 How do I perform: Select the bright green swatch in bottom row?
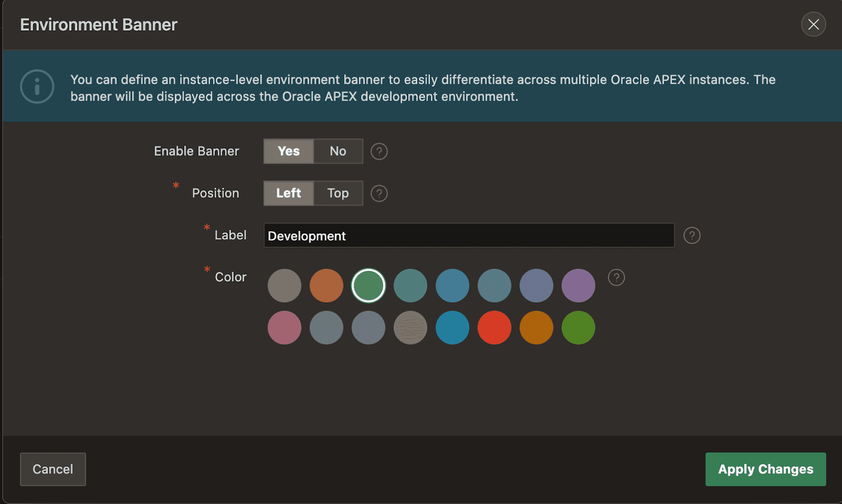pyautogui.click(x=578, y=328)
